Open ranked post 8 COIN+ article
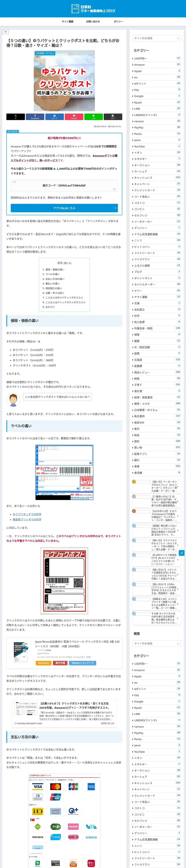This screenshot has height=868, width=186. tap(157, 589)
